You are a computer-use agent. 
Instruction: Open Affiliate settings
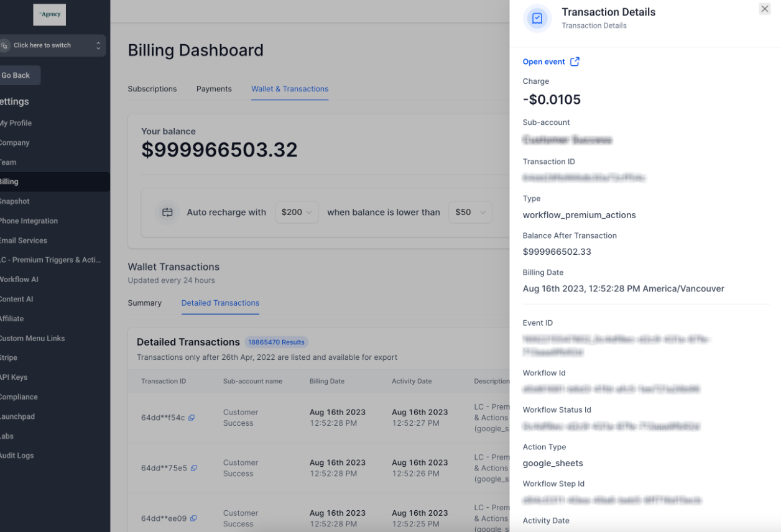[x=12, y=318]
